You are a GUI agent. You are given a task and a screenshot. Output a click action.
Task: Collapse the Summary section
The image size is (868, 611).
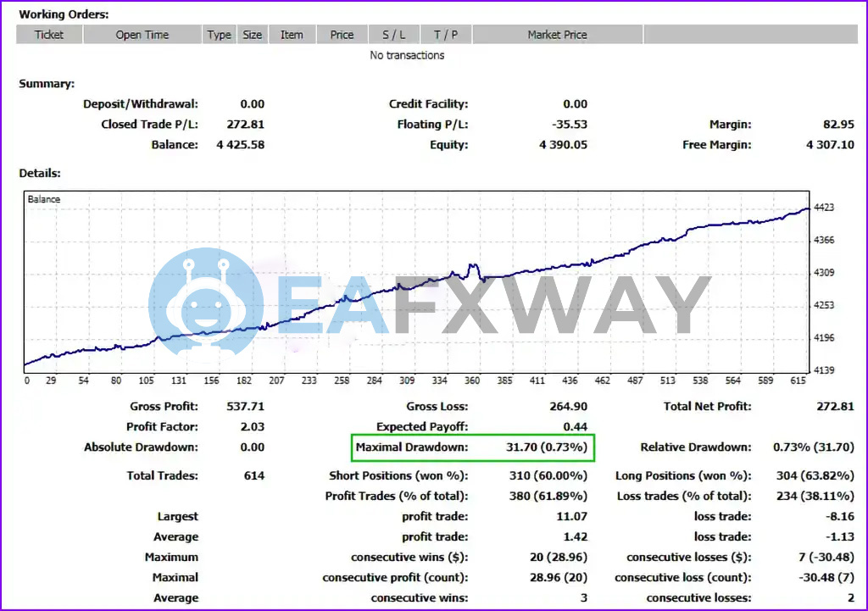[x=46, y=83]
